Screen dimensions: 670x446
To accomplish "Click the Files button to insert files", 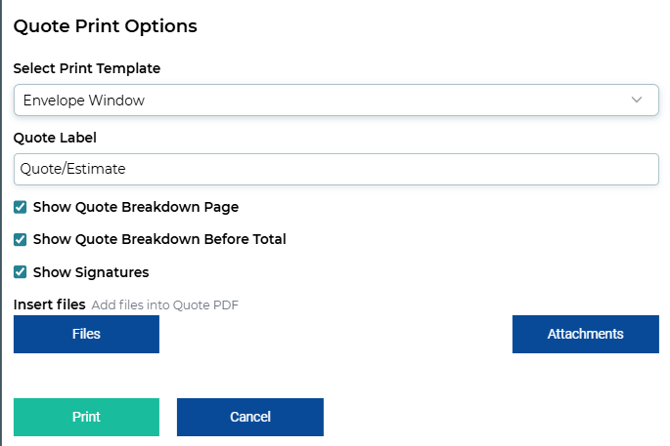I will (86, 334).
